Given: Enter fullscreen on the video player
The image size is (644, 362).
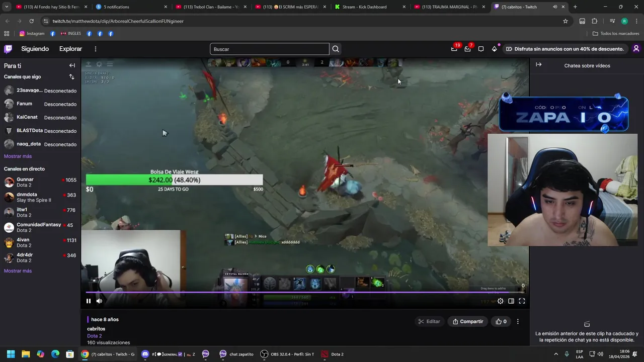Looking at the screenshot, I should 522,301.
